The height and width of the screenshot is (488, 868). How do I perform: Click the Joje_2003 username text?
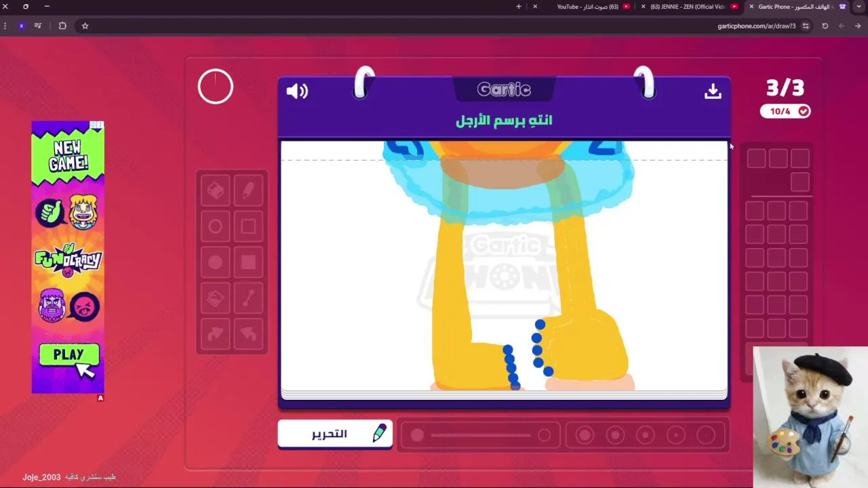click(x=41, y=477)
